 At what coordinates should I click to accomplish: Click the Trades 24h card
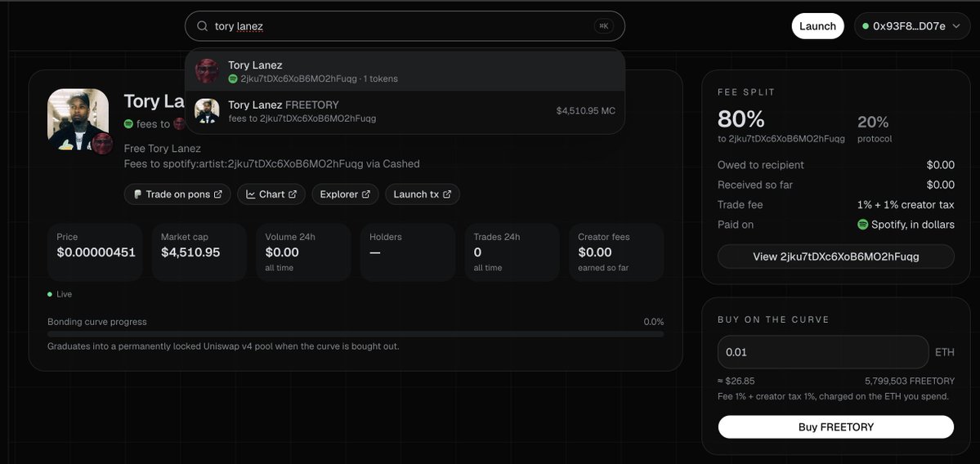pyautogui.click(x=512, y=252)
